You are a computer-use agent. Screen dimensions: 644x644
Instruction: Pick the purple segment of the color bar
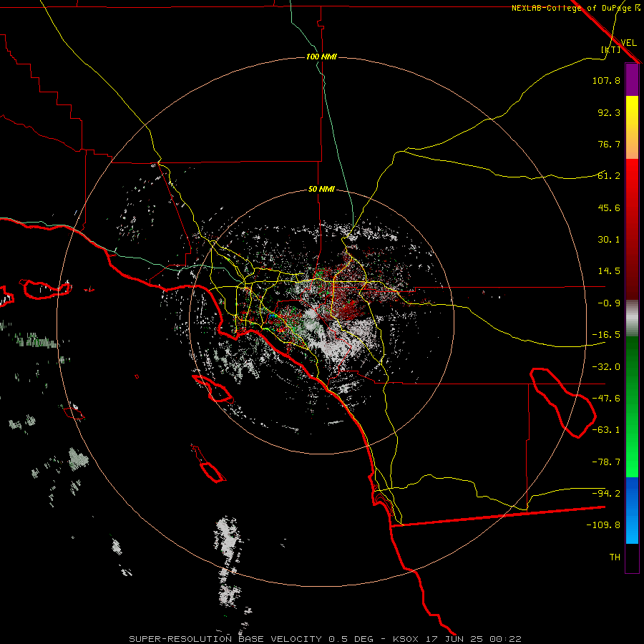pyautogui.click(x=632, y=80)
